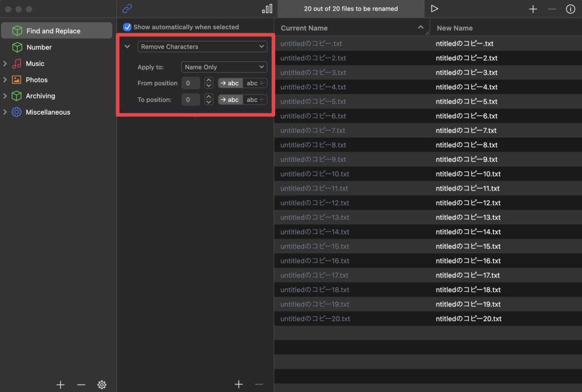This screenshot has height=392, width=582.
Task: Select the Number preset in sidebar
Action: coord(39,47)
